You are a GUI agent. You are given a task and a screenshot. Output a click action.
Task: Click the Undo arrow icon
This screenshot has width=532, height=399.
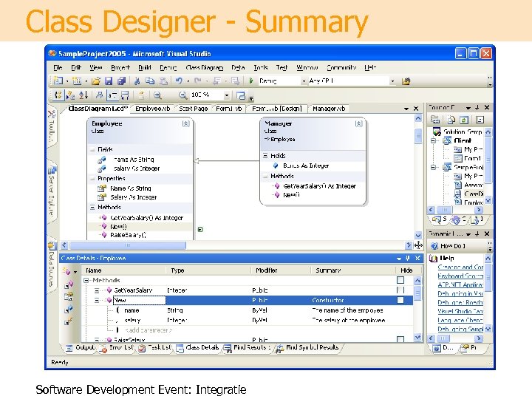pos(179,81)
